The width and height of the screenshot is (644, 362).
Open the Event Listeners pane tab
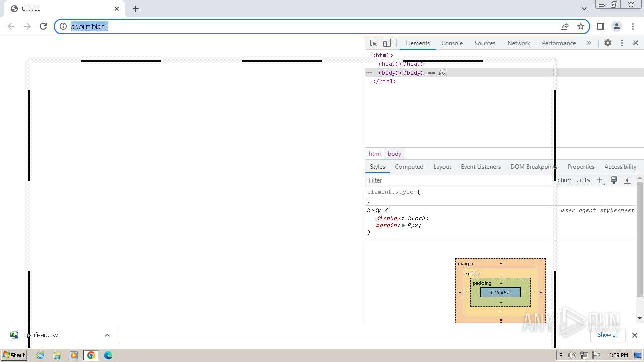pyautogui.click(x=480, y=167)
